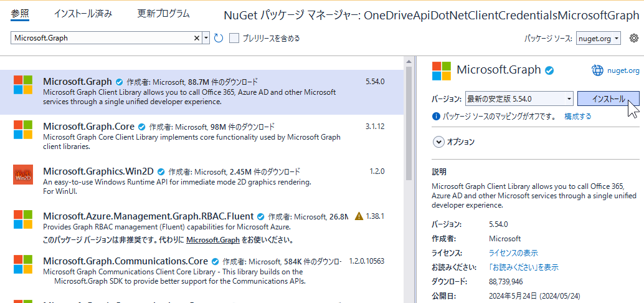The height and width of the screenshot is (303, 644).
Task: Click the deprecation warning triangle icon
Action: point(359,216)
